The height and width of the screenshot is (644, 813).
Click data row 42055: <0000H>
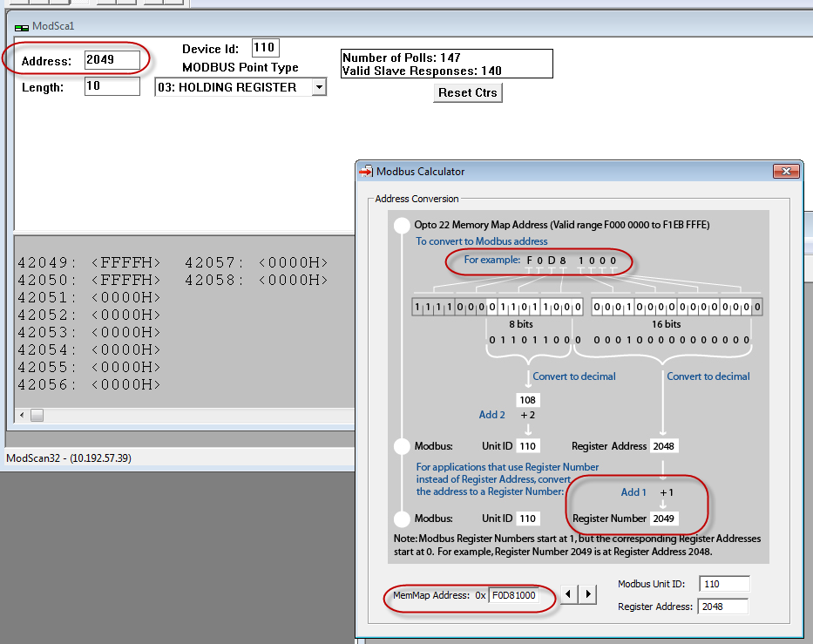pos(89,367)
